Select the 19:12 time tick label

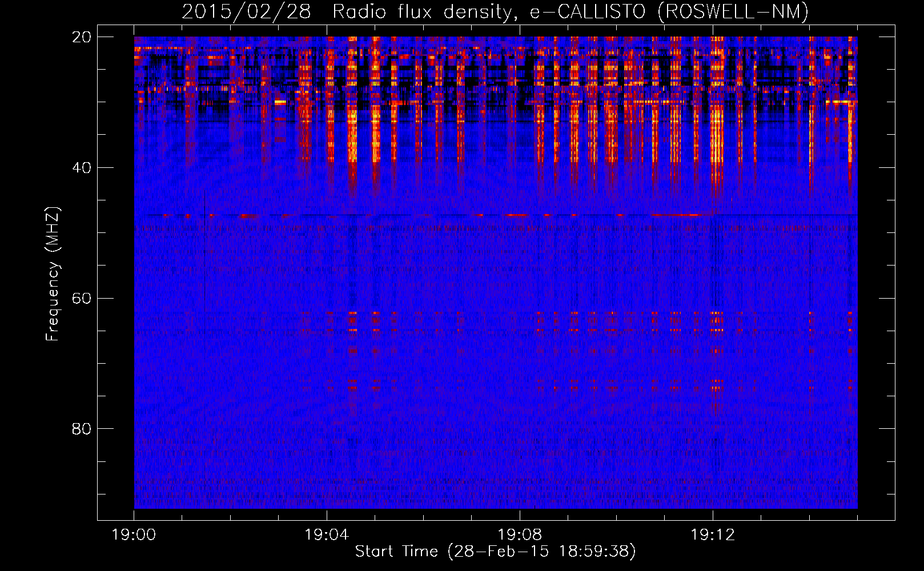click(713, 535)
